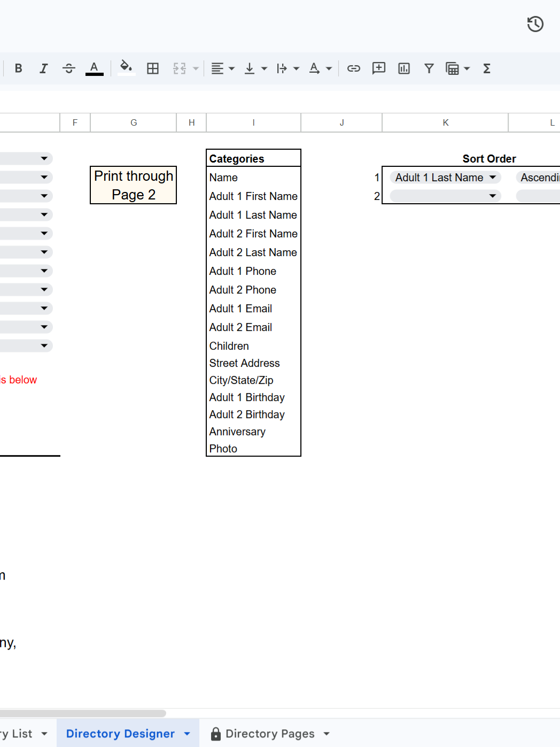560x747 pixels.
Task: Apply strikethrough formatting
Action: (69, 68)
